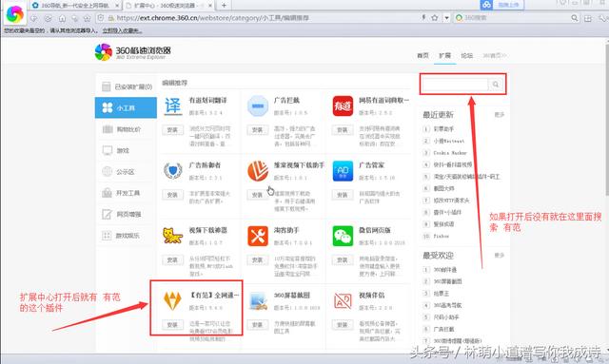Screen dimensions: 609x364
Task: Click the 360极速浏览器 page logo
Action: [x=133, y=52]
